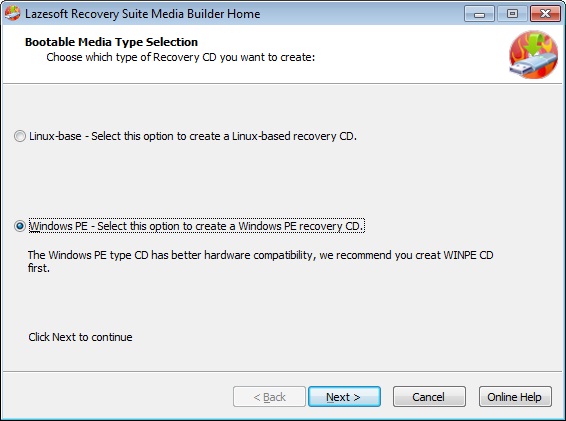This screenshot has width=566, height=421.
Task: Click the 'Click Next to continue' text
Action: (80, 337)
